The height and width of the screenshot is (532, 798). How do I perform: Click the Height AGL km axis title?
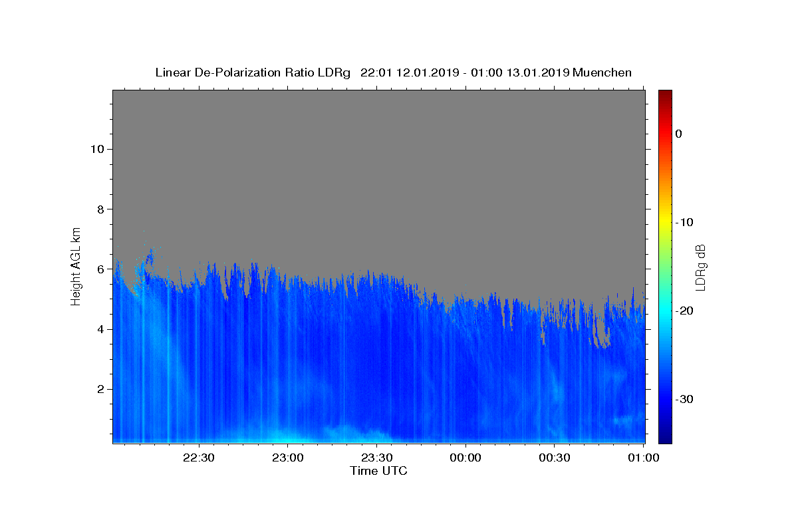pyautogui.click(x=76, y=266)
